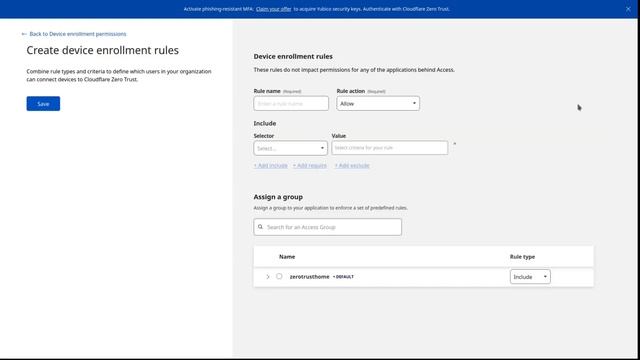Image resolution: width=640 pixels, height=360 pixels.
Task: Click the search magnifier icon
Action: (x=260, y=227)
